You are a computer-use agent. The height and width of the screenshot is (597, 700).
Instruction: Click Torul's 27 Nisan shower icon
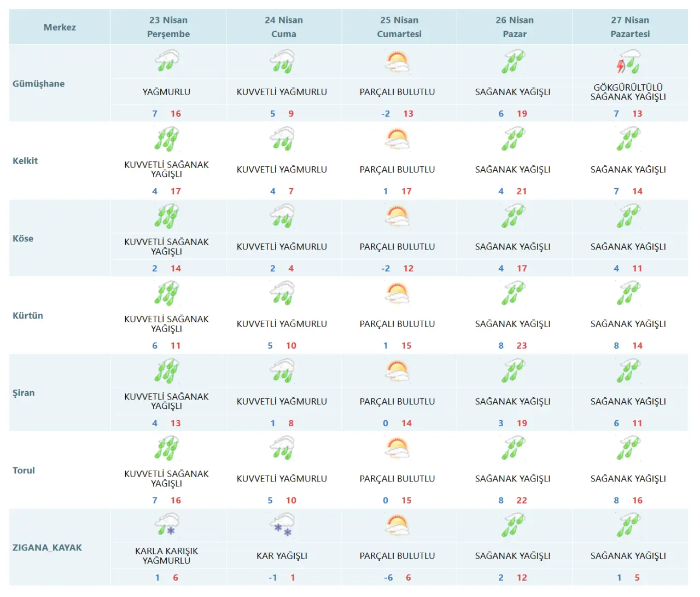pyautogui.click(x=628, y=448)
